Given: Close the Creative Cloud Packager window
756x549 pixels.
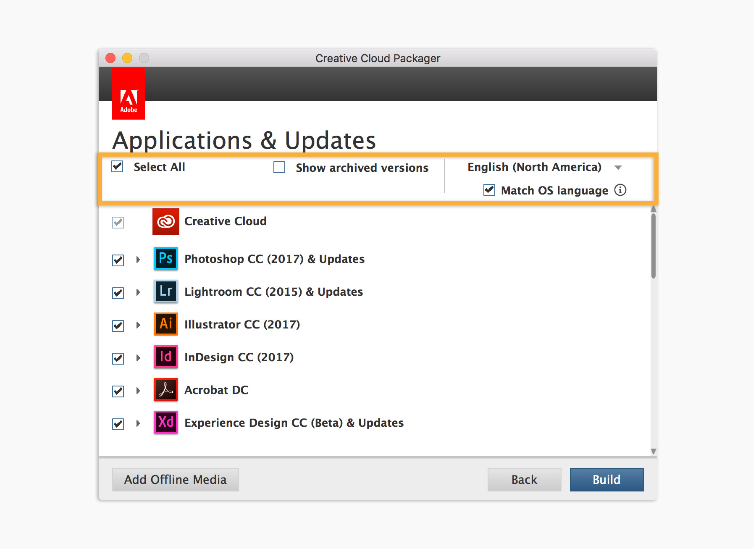Looking at the screenshot, I should tap(110, 58).
